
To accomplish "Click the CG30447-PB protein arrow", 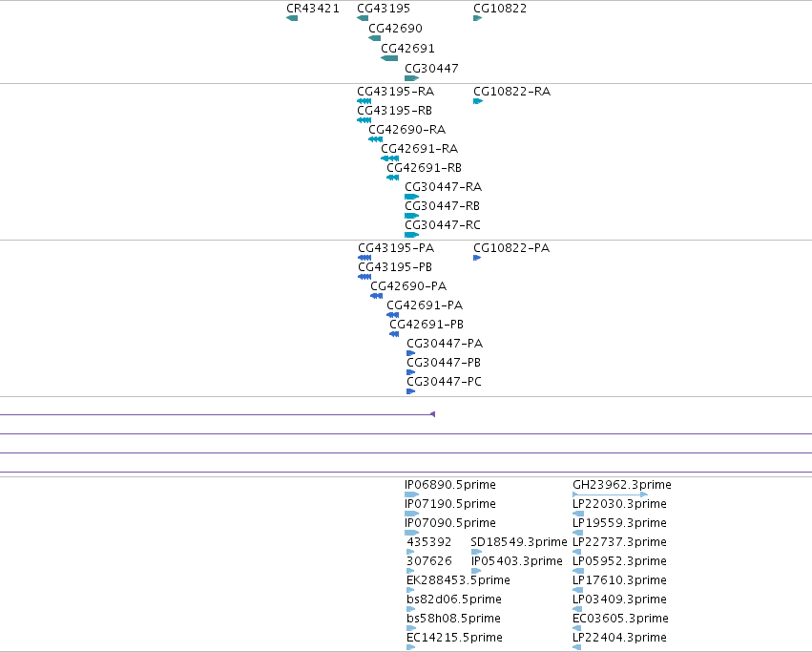I will [410, 372].
